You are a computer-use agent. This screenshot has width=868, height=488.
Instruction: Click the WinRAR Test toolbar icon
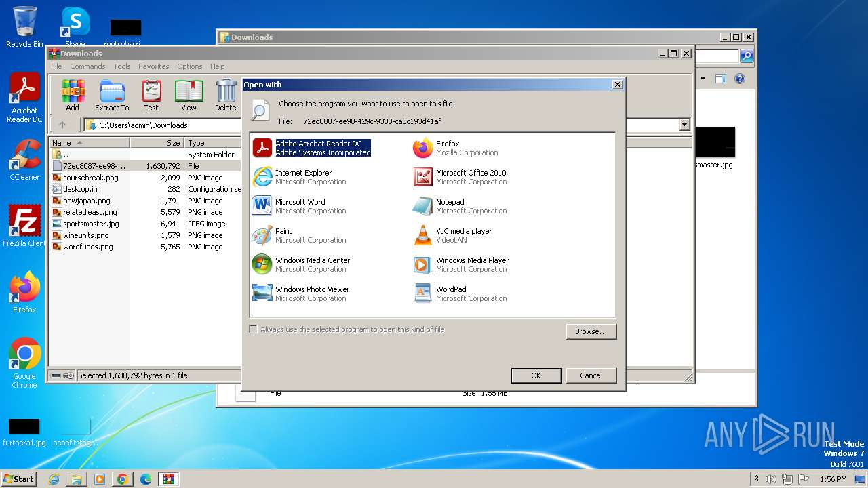[151, 96]
